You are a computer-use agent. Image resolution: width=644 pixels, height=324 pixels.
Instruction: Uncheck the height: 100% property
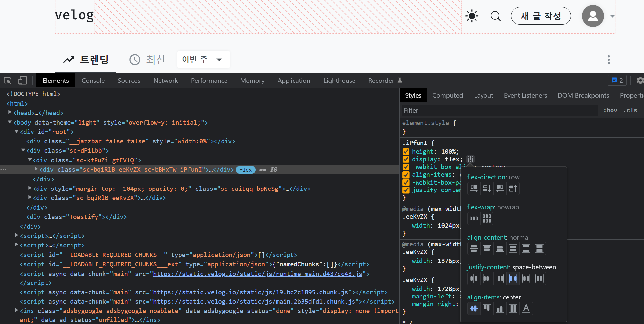point(406,152)
